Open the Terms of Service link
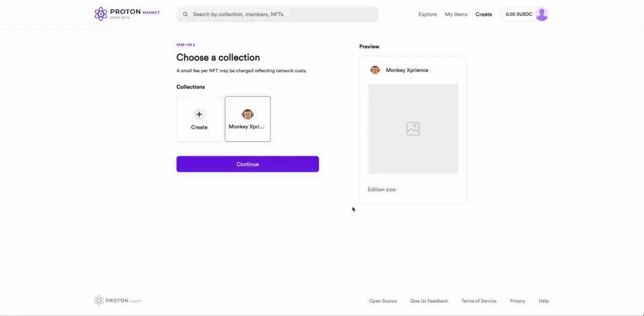Viewport: 644px width, 316px height. [x=478, y=301]
